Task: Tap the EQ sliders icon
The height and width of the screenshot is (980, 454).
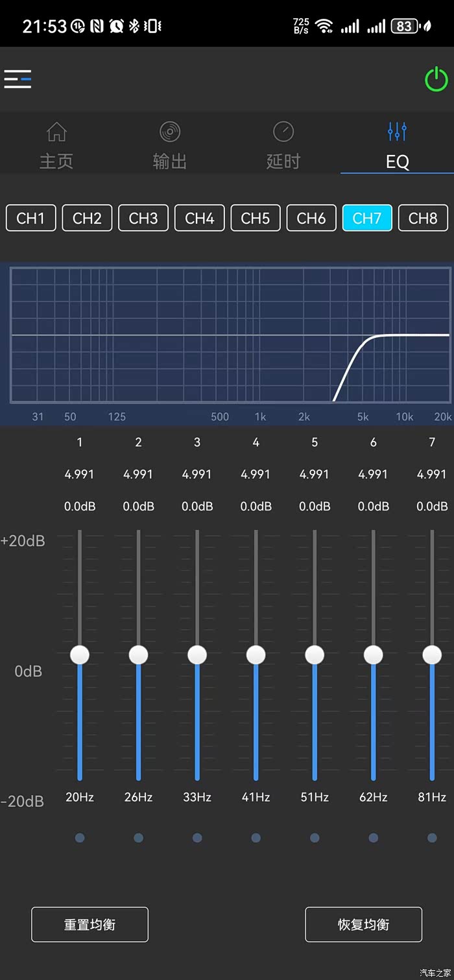Action: (397, 132)
